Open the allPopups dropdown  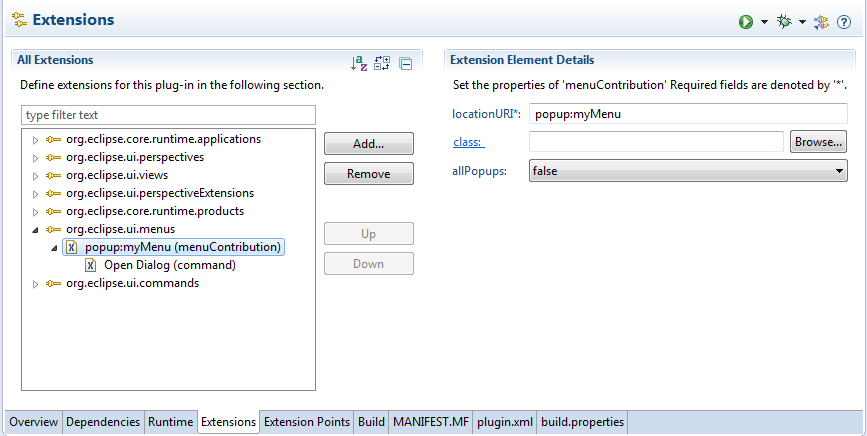tap(688, 171)
